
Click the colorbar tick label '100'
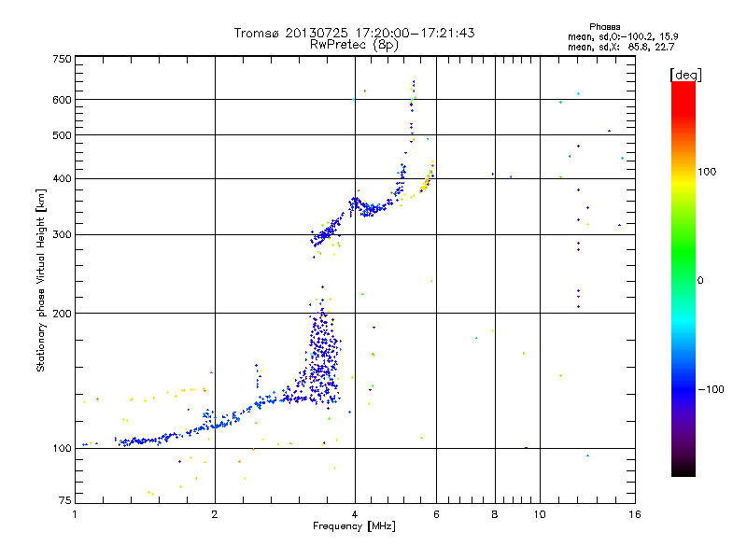tap(707, 172)
